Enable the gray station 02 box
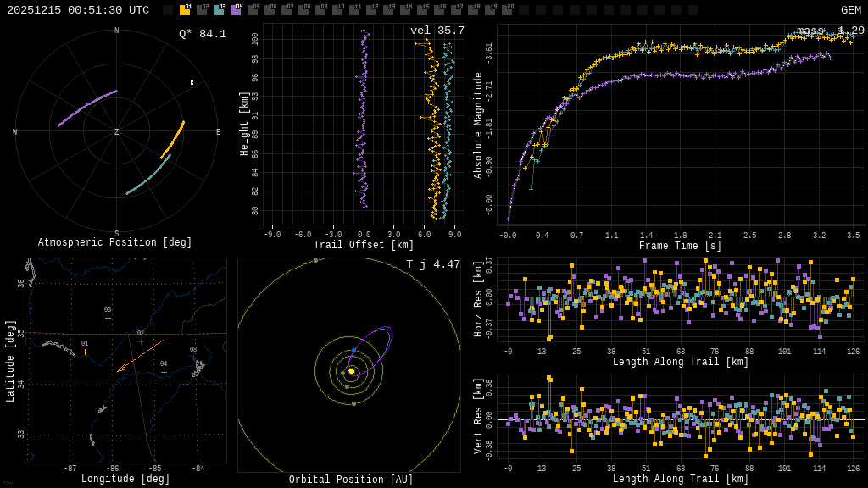 pos(202,9)
